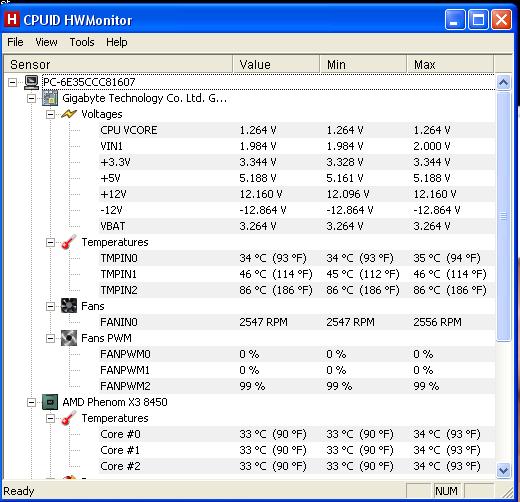Minimize the HWMonitor window
Image resolution: width=520 pixels, height=502 pixels.
(455, 20)
